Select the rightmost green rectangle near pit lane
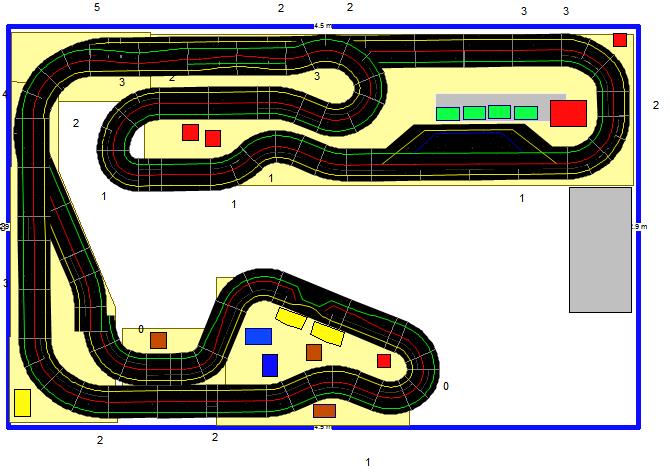This screenshot has height=474, width=670. coord(525,113)
